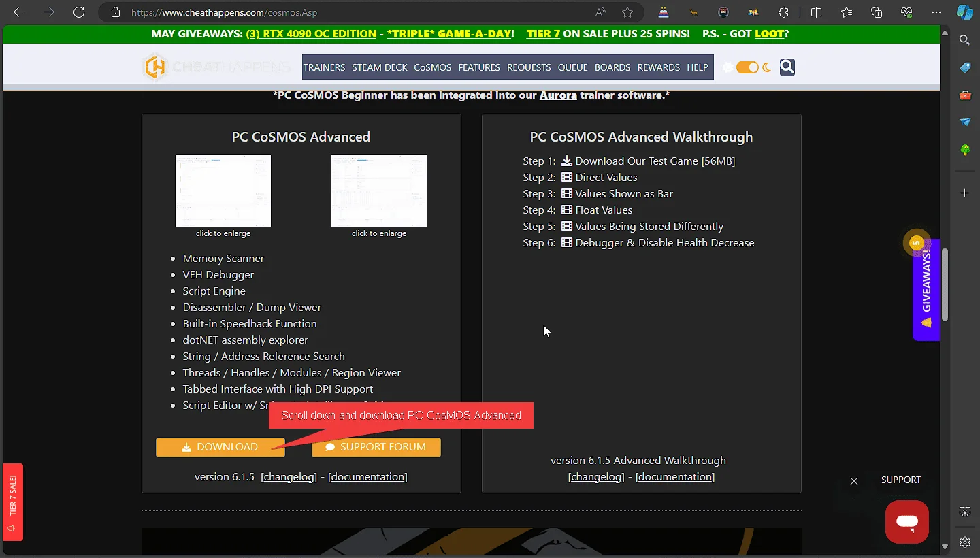Open the HELP menu item

pyautogui.click(x=698, y=67)
